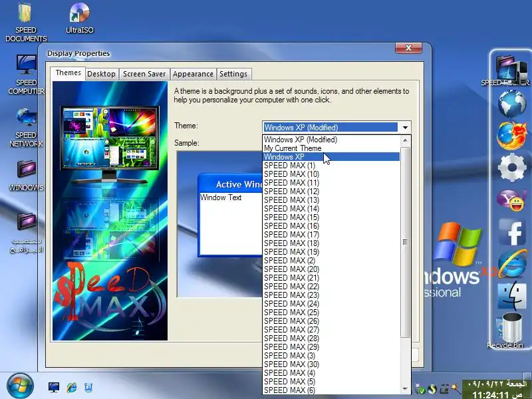Launch Yahoo Messenger from the side dock
This screenshot has height=399, width=532.
click(x=512, y=199)
